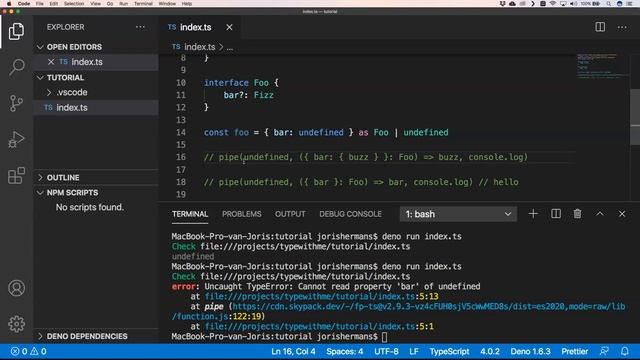Open the Search view in activity bar
This screenshot has height=360, width=640.
[x=16, y=67]
